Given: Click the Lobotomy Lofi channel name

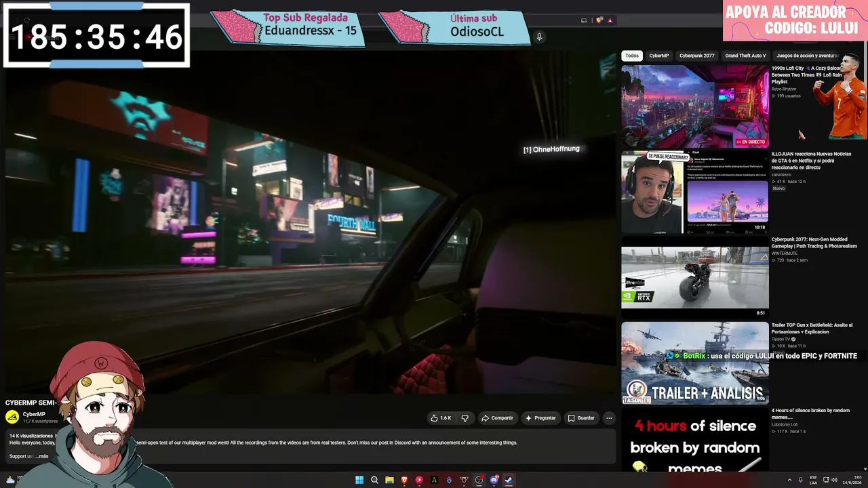Looking at the screenshot, I should click(785, 424).
